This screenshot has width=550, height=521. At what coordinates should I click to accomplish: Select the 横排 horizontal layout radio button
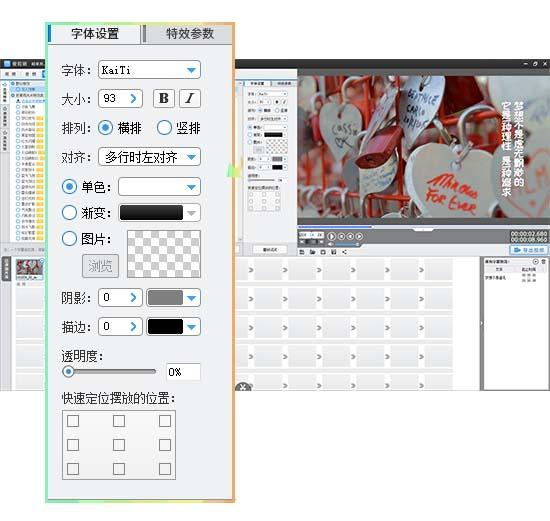click(105, 128)
